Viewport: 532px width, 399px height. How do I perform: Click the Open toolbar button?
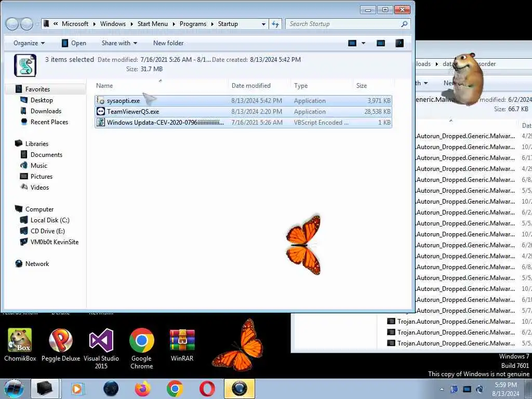tap(74, 43)
